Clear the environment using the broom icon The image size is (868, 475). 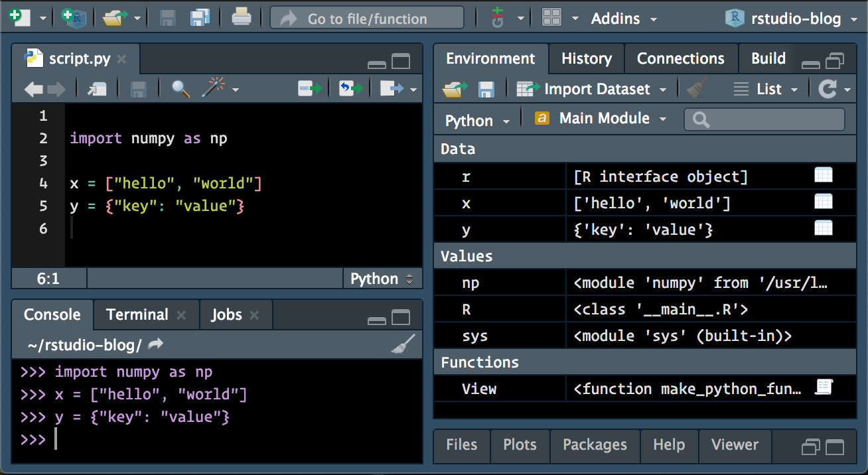click(694, 88)
